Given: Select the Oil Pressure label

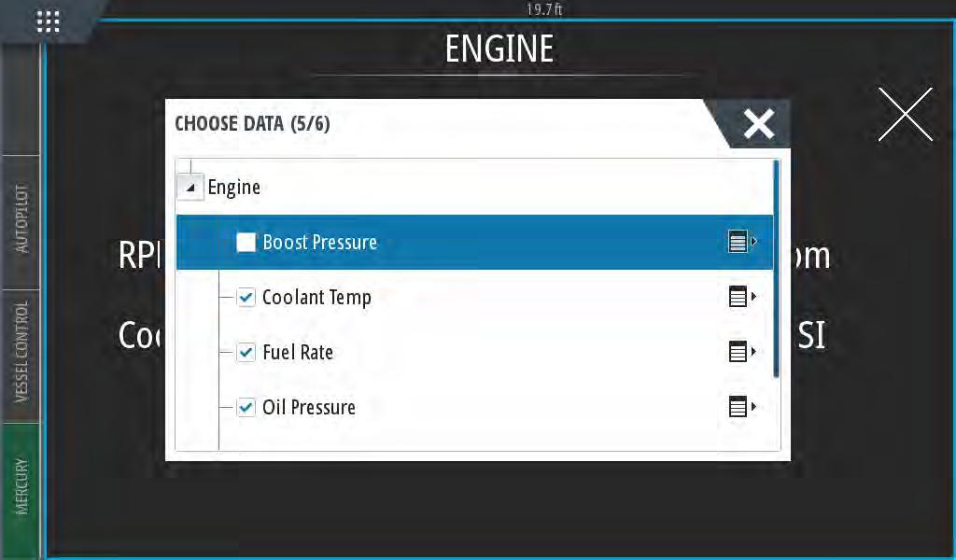Looking at the screenshot, I should point(308,407).
